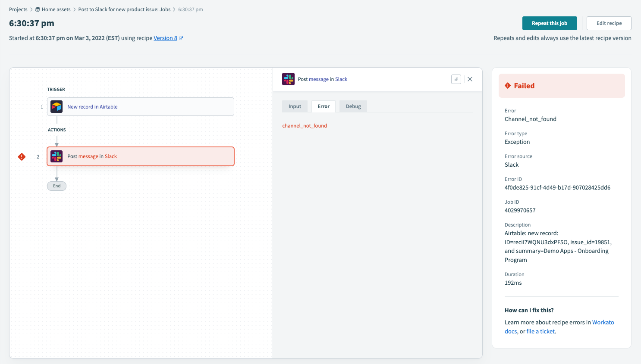The image size is (641, 364).
Task: Click the file a ticket link
Action: (x=540, y=332)
